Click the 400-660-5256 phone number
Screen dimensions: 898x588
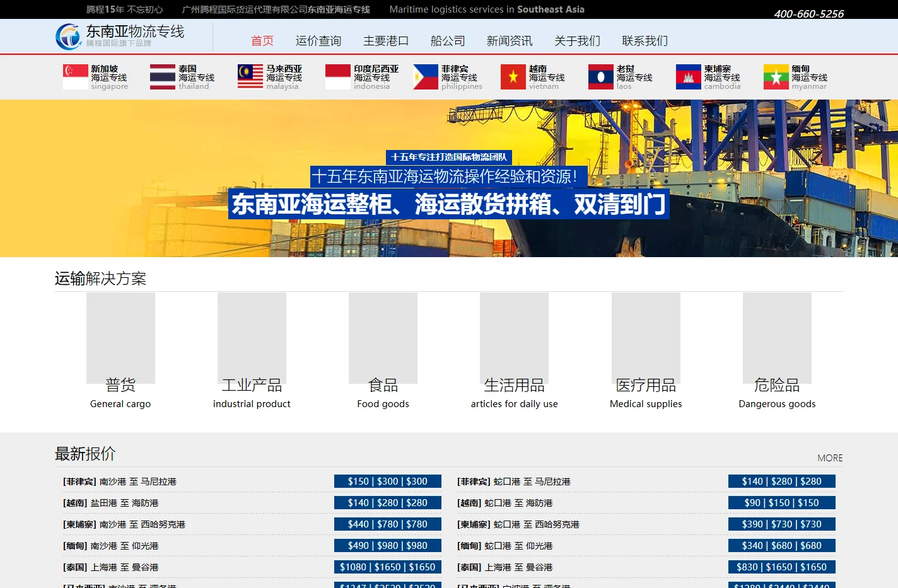pos(808,14)
